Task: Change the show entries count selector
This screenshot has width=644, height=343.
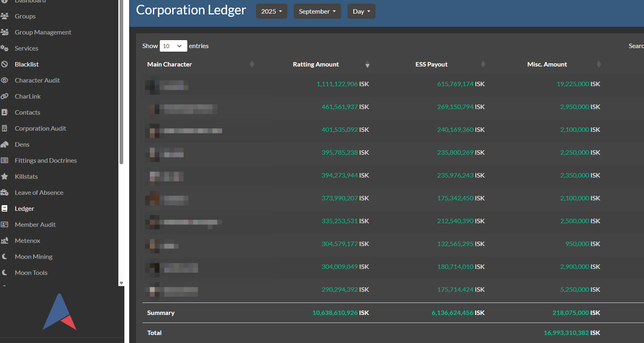Action: (173, 46)
